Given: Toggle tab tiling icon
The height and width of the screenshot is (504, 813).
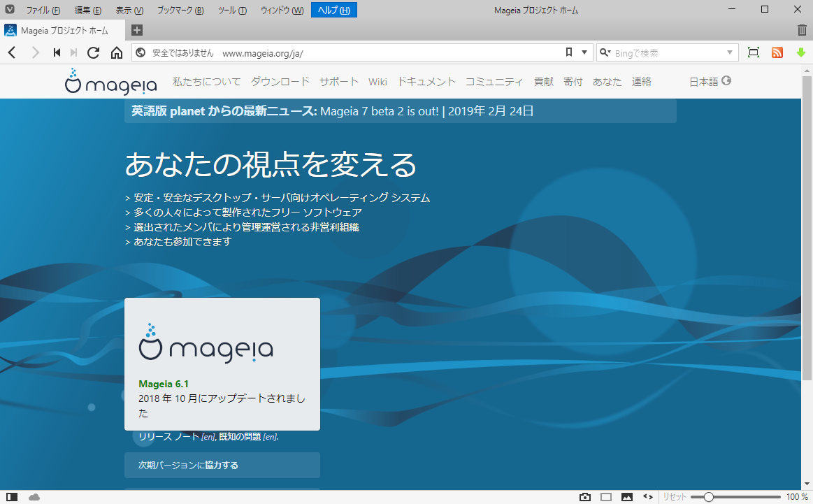Looking at the screenshot, I should pos(606,497).
